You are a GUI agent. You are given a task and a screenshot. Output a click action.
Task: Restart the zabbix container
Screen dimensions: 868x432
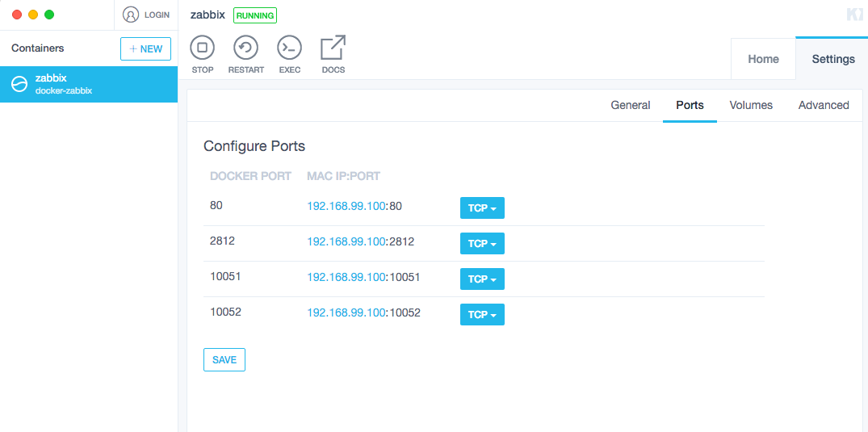(245, 48)
